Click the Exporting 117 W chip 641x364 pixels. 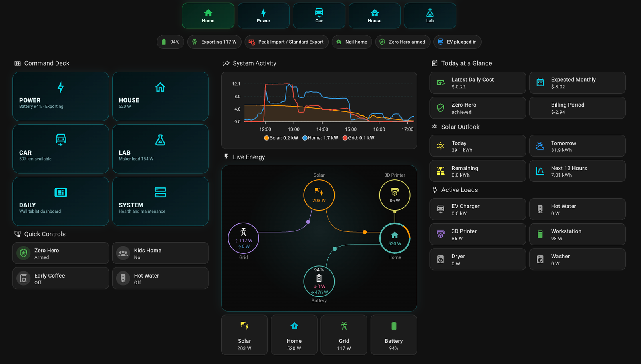tap(214, 42)
